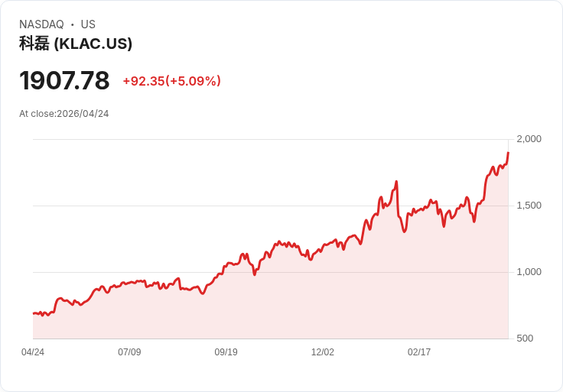Click the +92.35(+5.09%) change figure
The width and height of the screenshot is (563, 392).
click(x=171, y=81)
